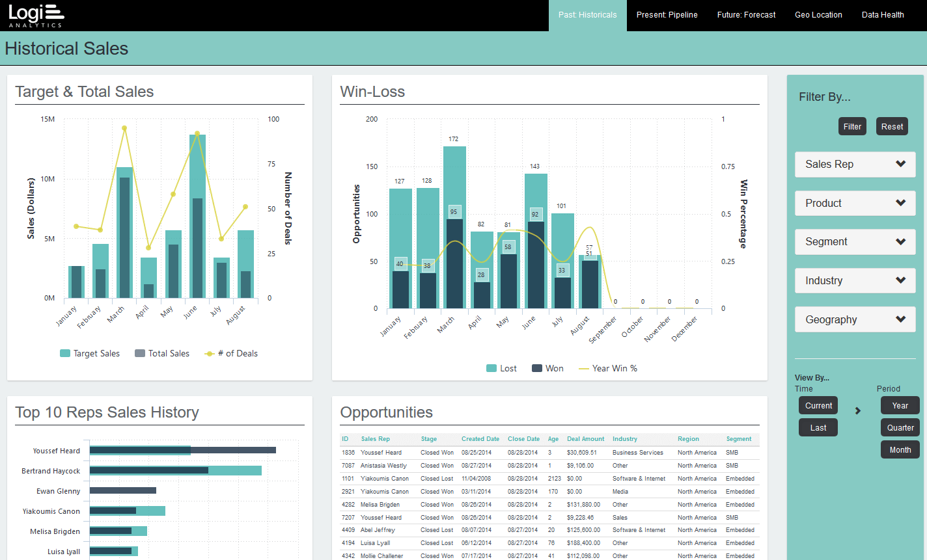Sort opportunities by ID column
This screenshot has width=927, height=560.
(346, 439)
